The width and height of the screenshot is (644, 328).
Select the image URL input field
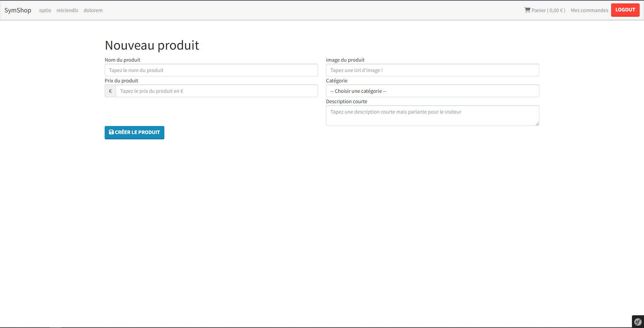pyautogui.click(x=432, y=70)
